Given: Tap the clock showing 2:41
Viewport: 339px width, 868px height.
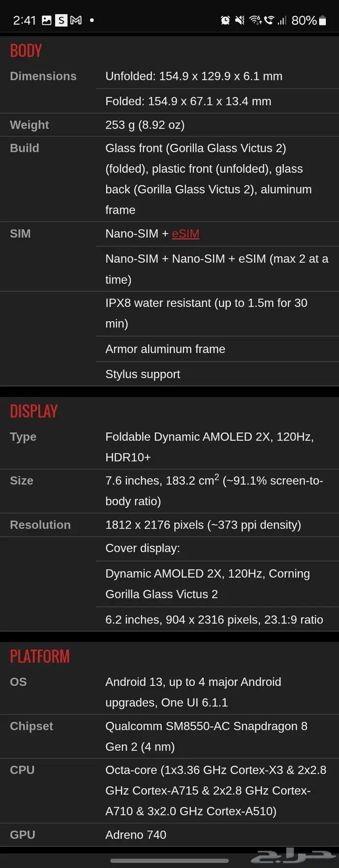Looking at the screenshot, I should click(x=24, y=20).
